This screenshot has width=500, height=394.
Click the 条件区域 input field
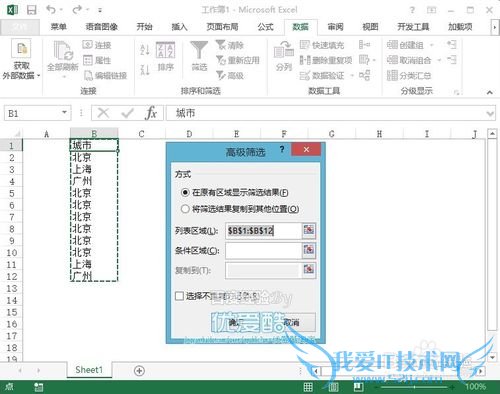(263, 250)
